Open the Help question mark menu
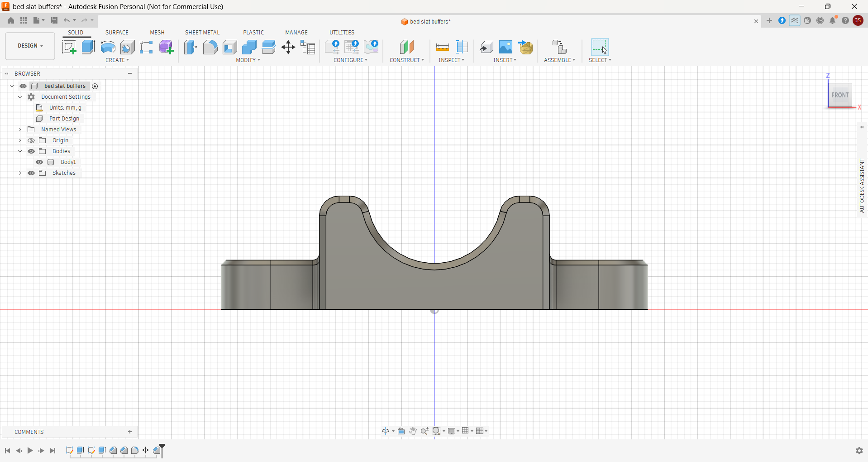868x462 pixels. (845, 20)
